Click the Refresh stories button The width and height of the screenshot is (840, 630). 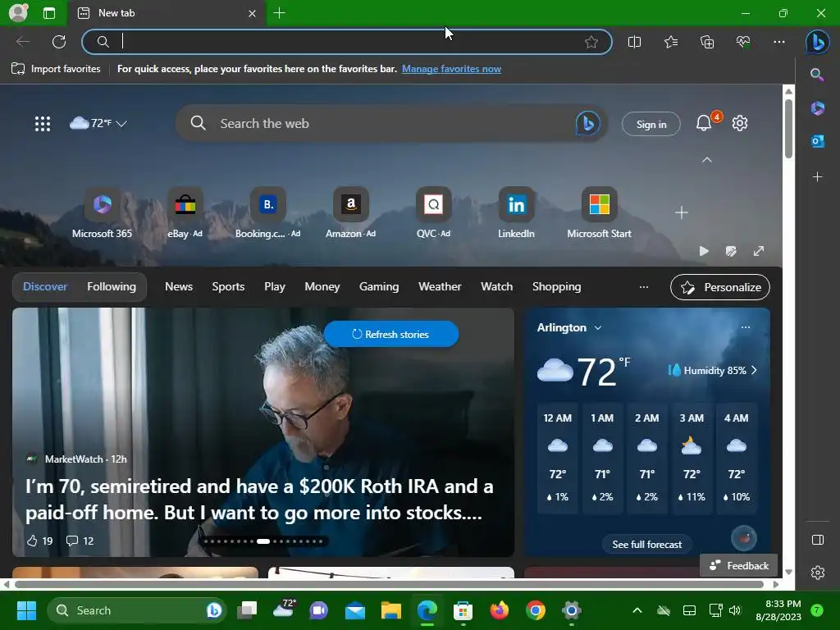[x=391, y=335]
